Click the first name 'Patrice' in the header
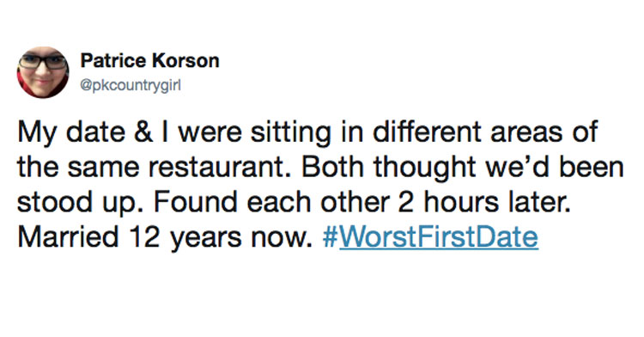The image size is (644, 337). coord(113,61)
